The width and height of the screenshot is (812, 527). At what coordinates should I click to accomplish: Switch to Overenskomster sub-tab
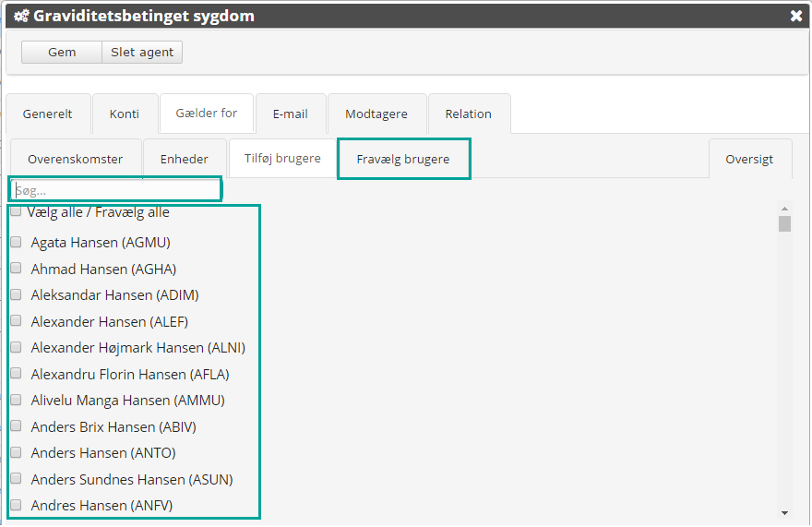pos(75,159)
